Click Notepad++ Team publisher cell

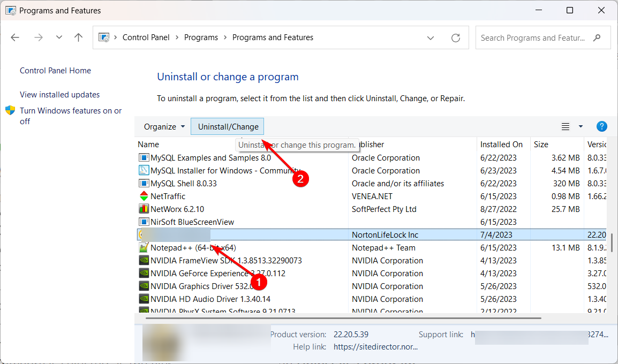point(383,248)
